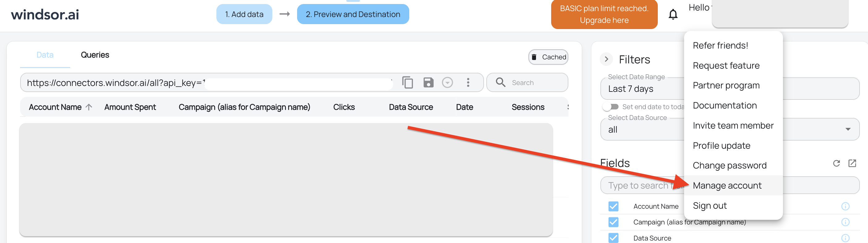Viewport: 868px width, 243px height.
Task: Uncheck the Account Name field checkbox
Action: click(613, 206)
